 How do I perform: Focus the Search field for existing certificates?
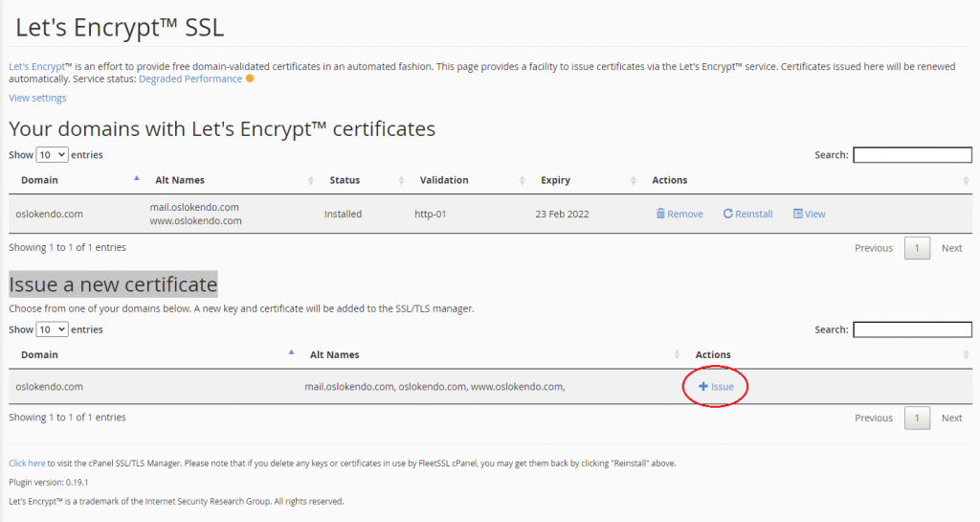(x=912, y=155)
